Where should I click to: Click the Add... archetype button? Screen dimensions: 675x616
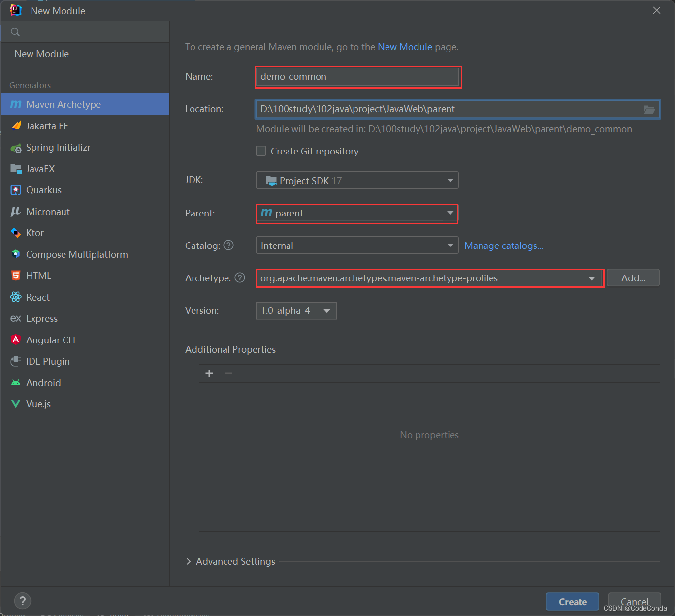633,278
